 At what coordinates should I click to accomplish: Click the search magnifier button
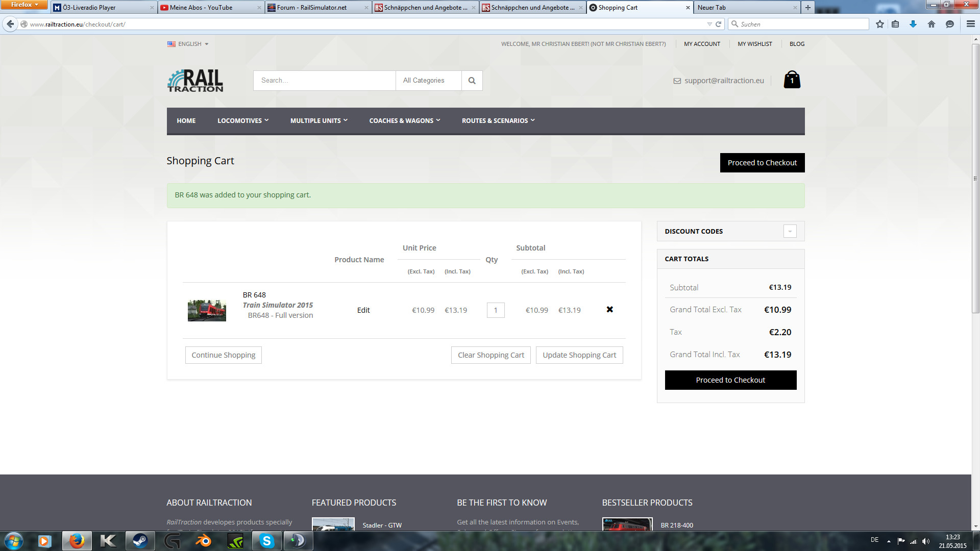coord(472,81)
